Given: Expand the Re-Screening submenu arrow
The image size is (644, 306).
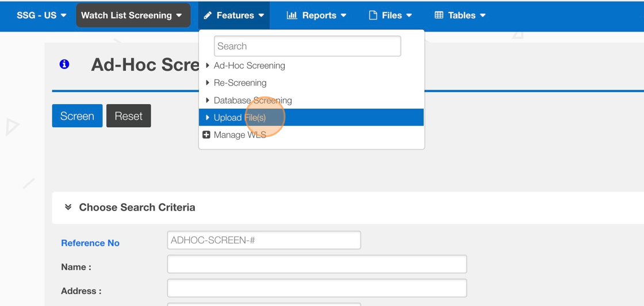Looking at the screenshot, I should click(x=208, y=83).
